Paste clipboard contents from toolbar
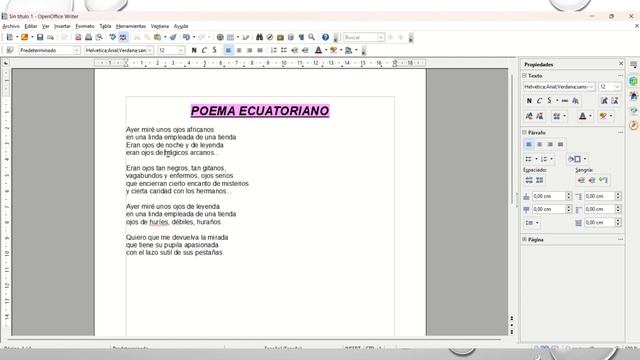 tap(158, 37)
